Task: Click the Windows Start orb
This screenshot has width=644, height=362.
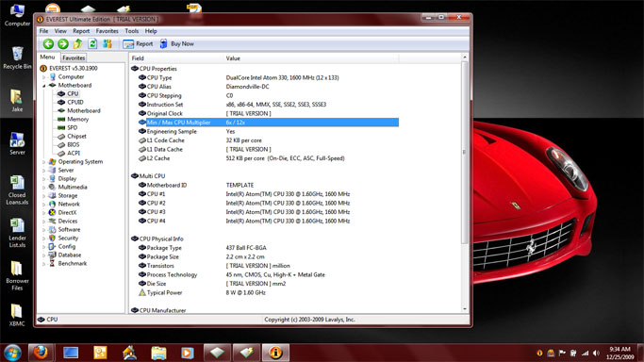Action: pos(12,353)
